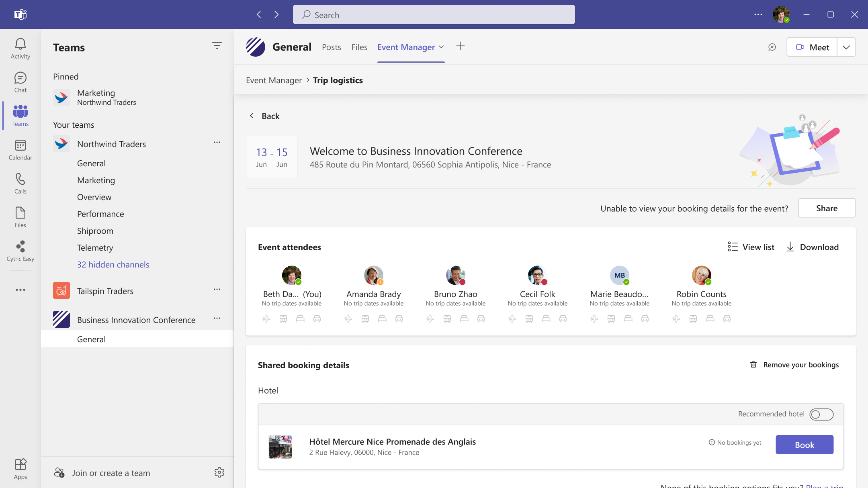Click the Download attendees icon

(x=790, y=247)
